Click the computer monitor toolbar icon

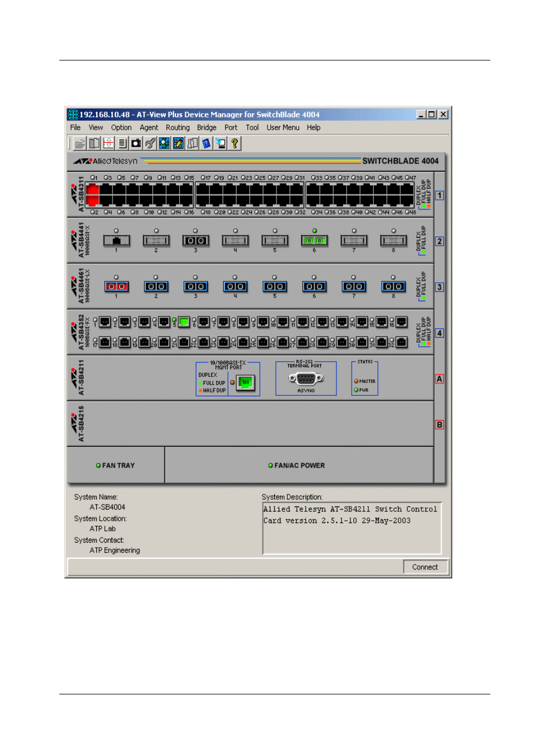pyautogui.click(x=221, y=143)
